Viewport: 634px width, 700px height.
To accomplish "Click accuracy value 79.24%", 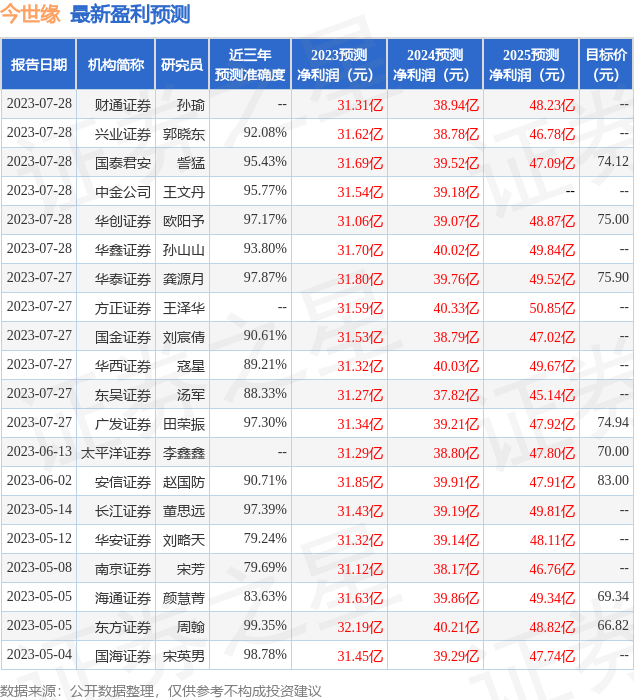I will [265, 539].
